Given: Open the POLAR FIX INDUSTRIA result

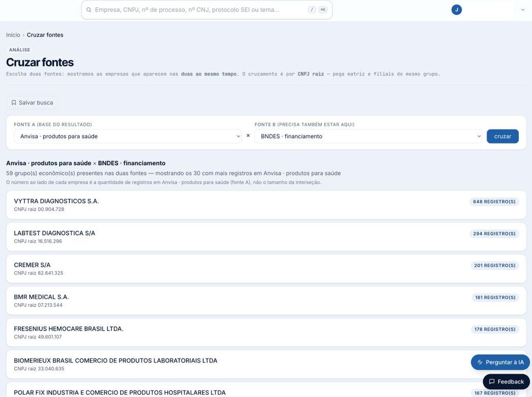Looking at the screenshot, I should click(x=267, y=390).
